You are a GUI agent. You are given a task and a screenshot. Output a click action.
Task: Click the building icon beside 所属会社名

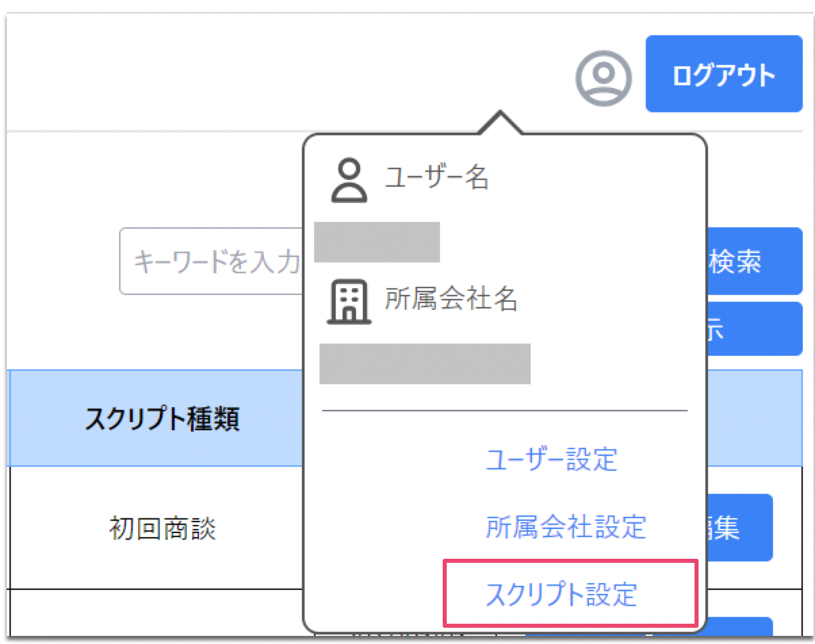(349, 302)
